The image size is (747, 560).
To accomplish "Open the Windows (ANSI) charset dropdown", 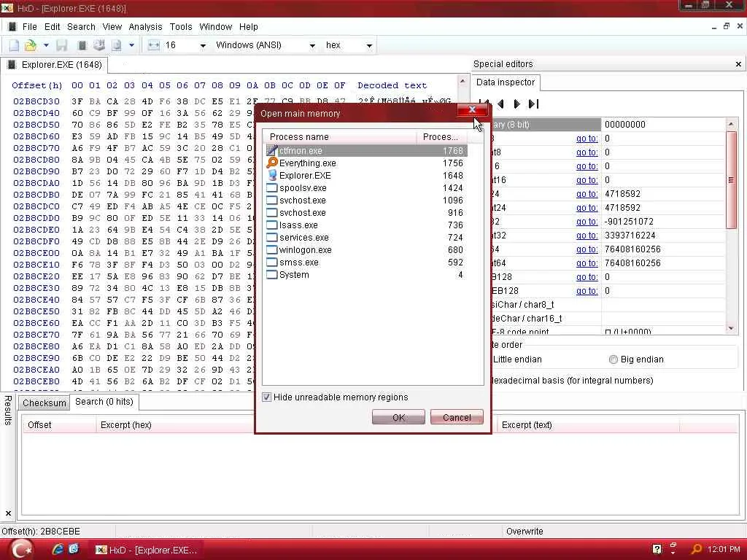I will [312, 46].
